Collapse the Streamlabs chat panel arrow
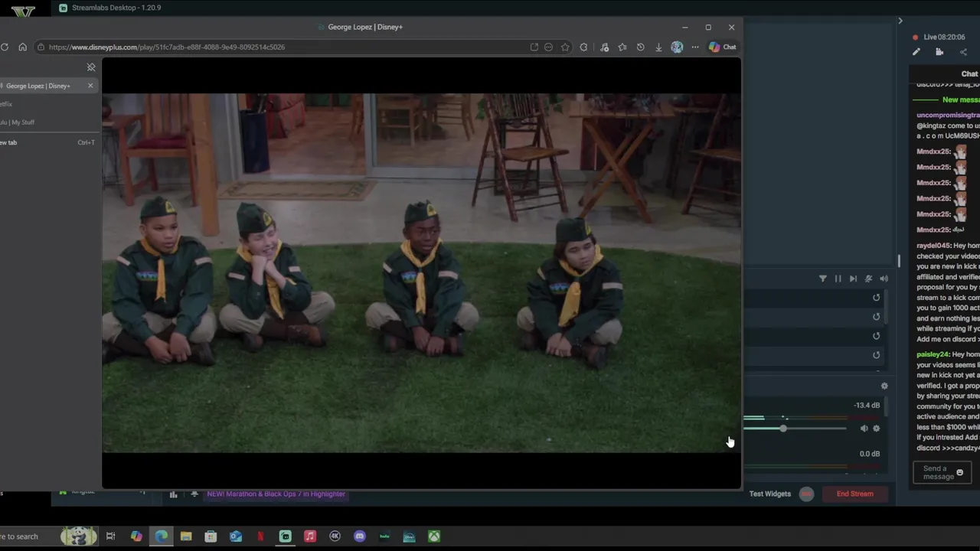The image size is (980, 551). click(x=900, y=21)
